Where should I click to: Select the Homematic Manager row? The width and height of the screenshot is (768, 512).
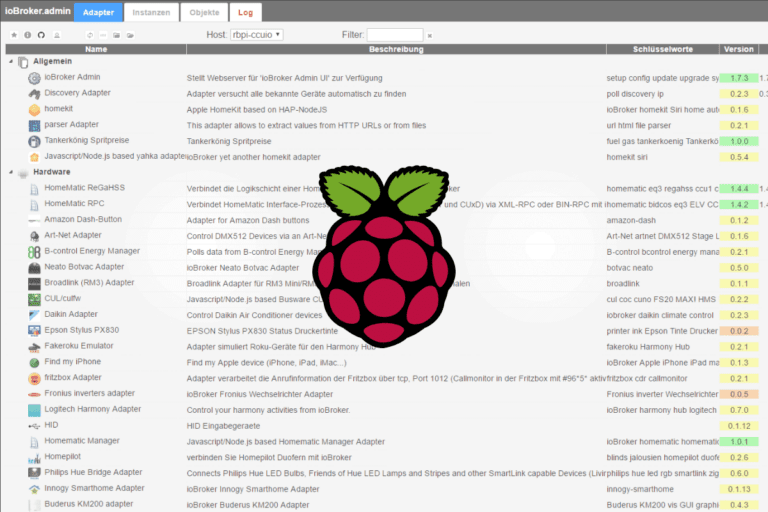pyautogui.click(x=384, y=441)
